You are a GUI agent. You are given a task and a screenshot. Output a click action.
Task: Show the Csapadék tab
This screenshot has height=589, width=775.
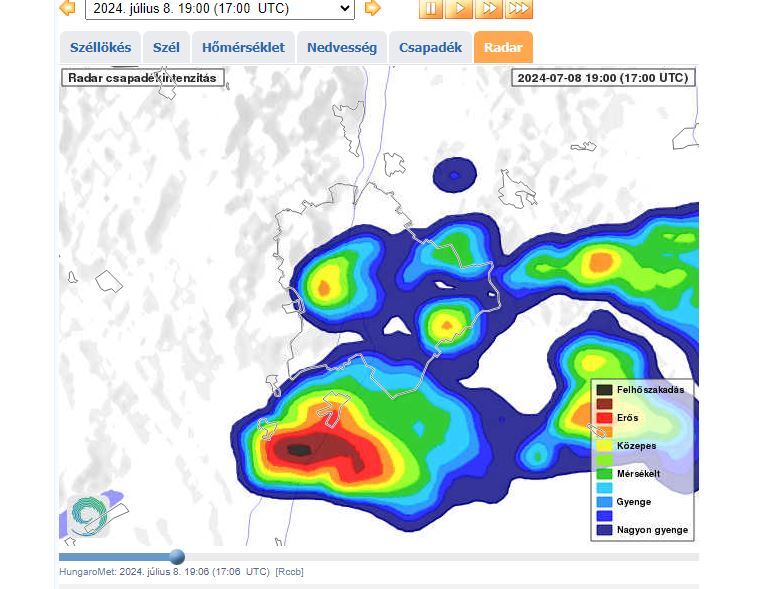(x=430, y=48)
